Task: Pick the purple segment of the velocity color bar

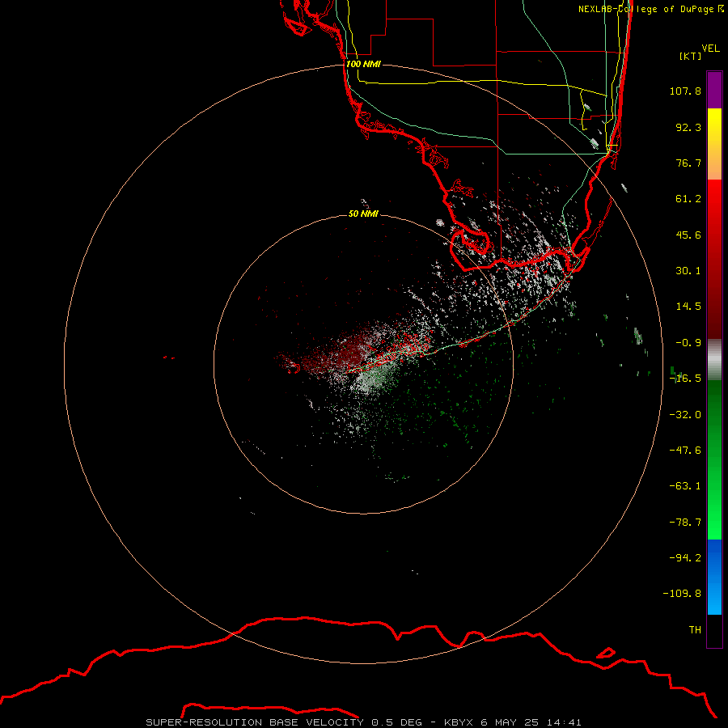Action: click(714, 90)
